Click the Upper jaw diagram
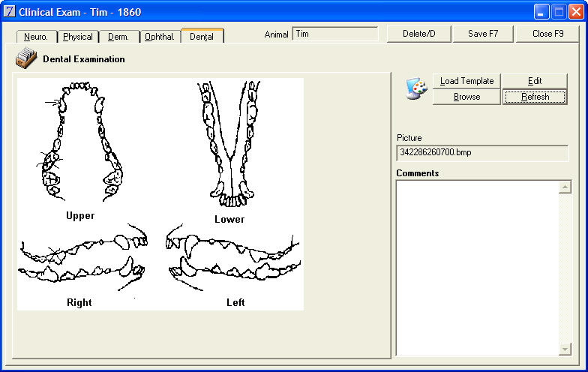The height and width of the screenshot is (372, 588). (x=81, y=142)
